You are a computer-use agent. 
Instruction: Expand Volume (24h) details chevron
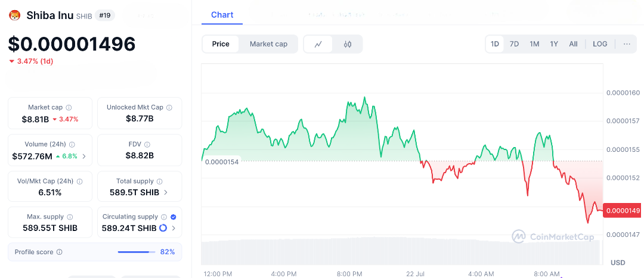tap(83, 157)
